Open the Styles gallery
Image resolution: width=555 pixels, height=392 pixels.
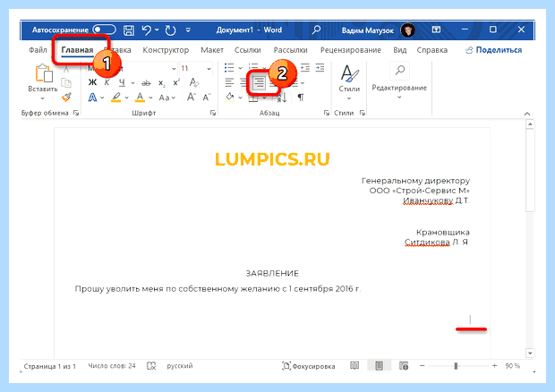(349, 83)
